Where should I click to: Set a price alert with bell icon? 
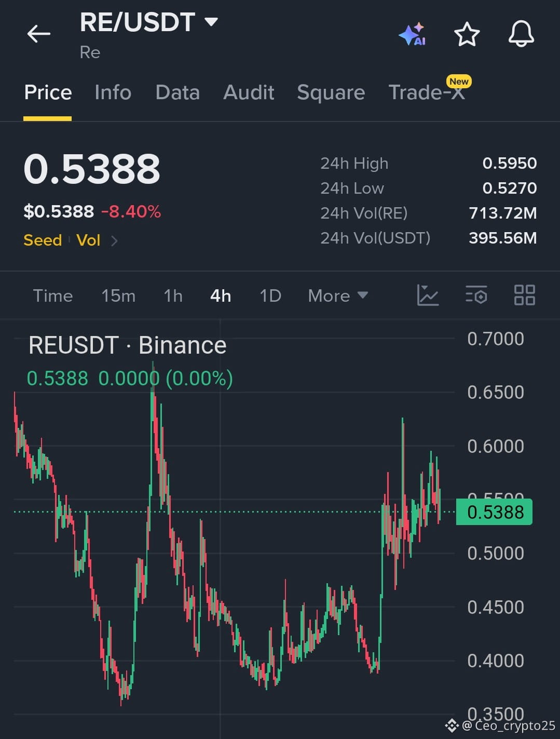click(521, 34)
